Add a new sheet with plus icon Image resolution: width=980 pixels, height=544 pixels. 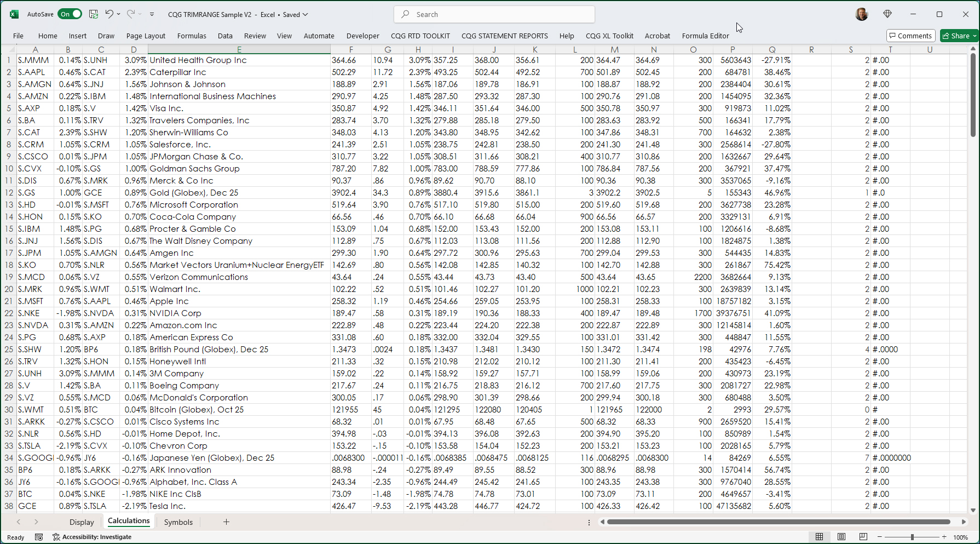[226, 522]
